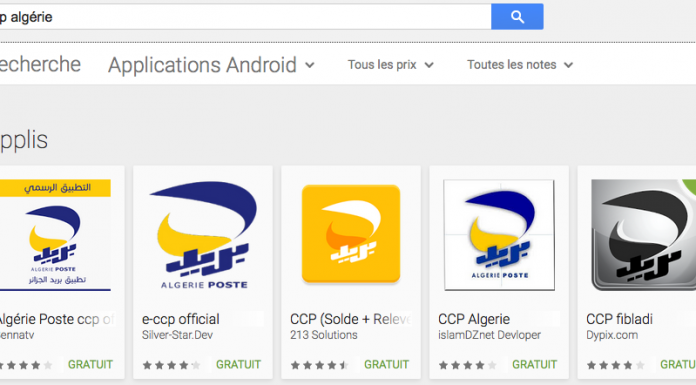Open the CCP Algerie app icon
The height and width of the screenshot is (385, 696).
click(499, 235)
